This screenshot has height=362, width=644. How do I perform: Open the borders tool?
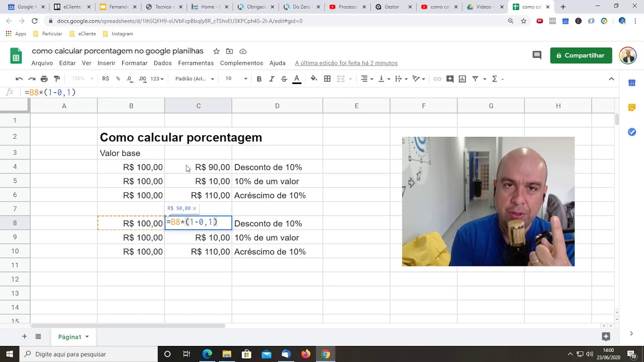pos(327,79)
